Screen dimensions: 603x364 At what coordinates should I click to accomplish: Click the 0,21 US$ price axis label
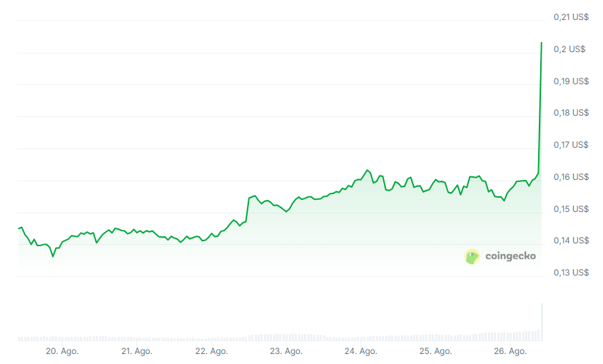[x=571, y=17]
